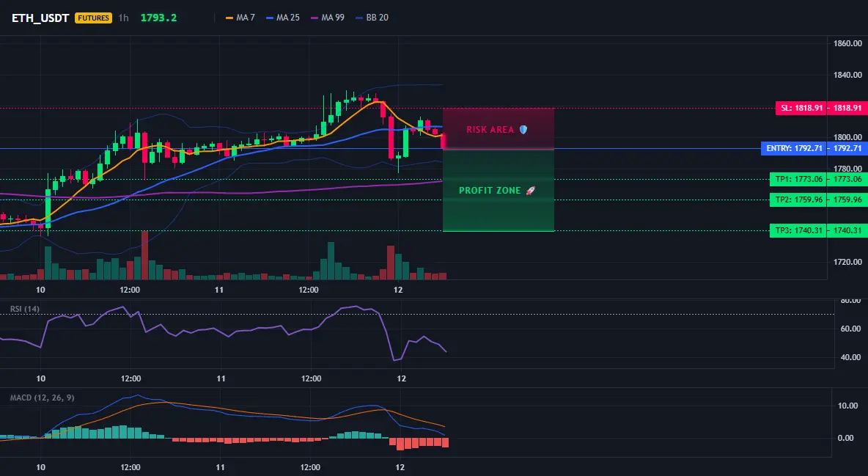This screenshot has width=868, height=476.
Task: Click the 1740.31 price axis tag
Action: click(x=847, y=230)
